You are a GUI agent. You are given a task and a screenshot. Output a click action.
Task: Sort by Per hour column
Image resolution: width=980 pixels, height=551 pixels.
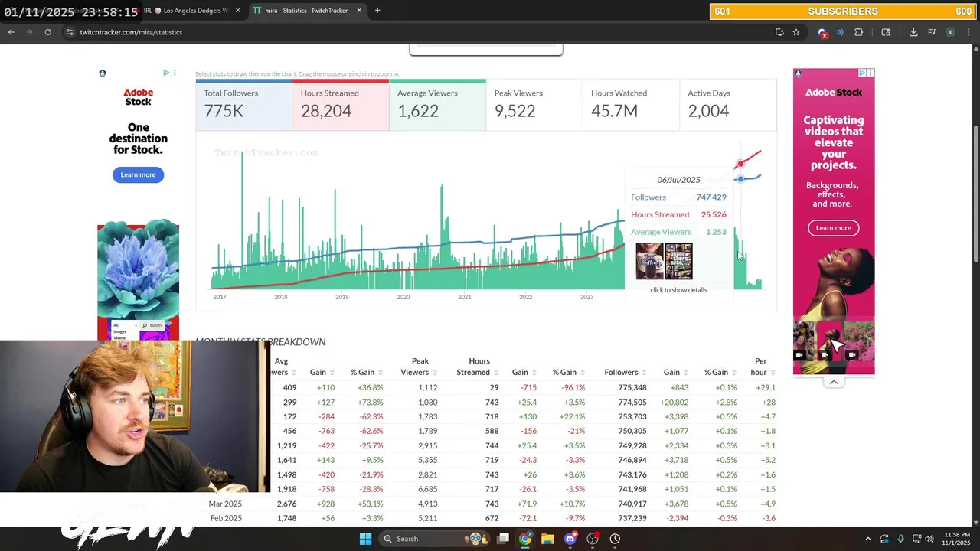coord(763,367)
